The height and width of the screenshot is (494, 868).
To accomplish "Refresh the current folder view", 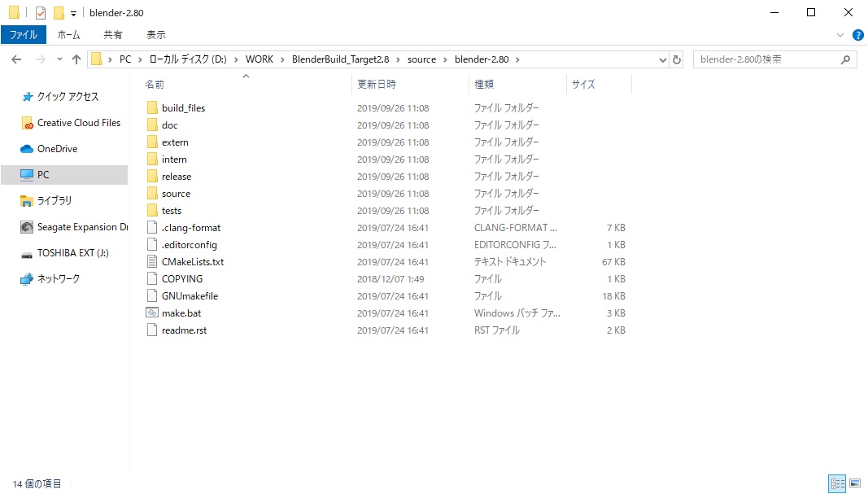I will point(677,59).
